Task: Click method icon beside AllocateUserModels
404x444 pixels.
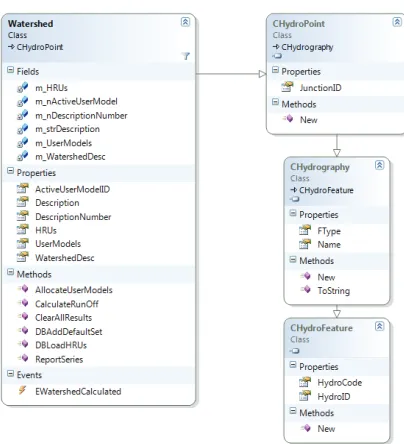Action: [x=23, y=289]
